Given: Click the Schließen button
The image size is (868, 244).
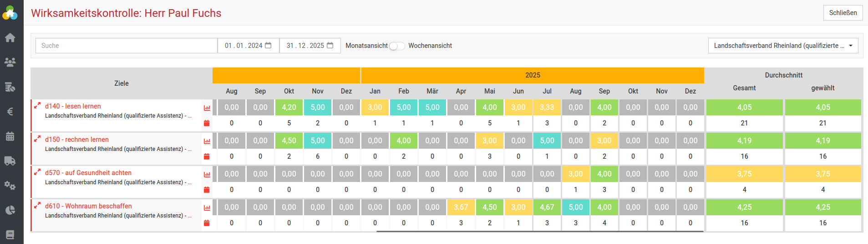Looking at the screenshot, I should point(843,13).
